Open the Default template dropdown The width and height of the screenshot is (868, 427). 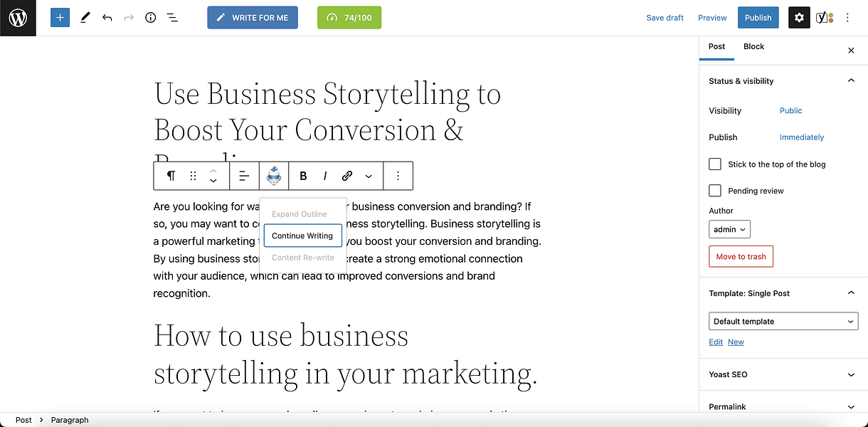783,321
